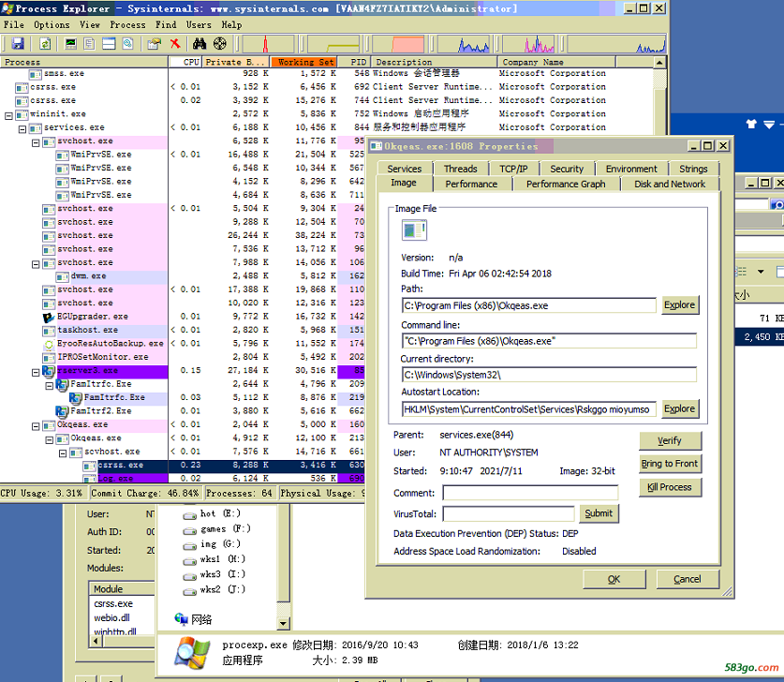This screenshot has width=784, height=682.
Task: Click the procexp.exe file icon
Action: click(x=192, y=653)
